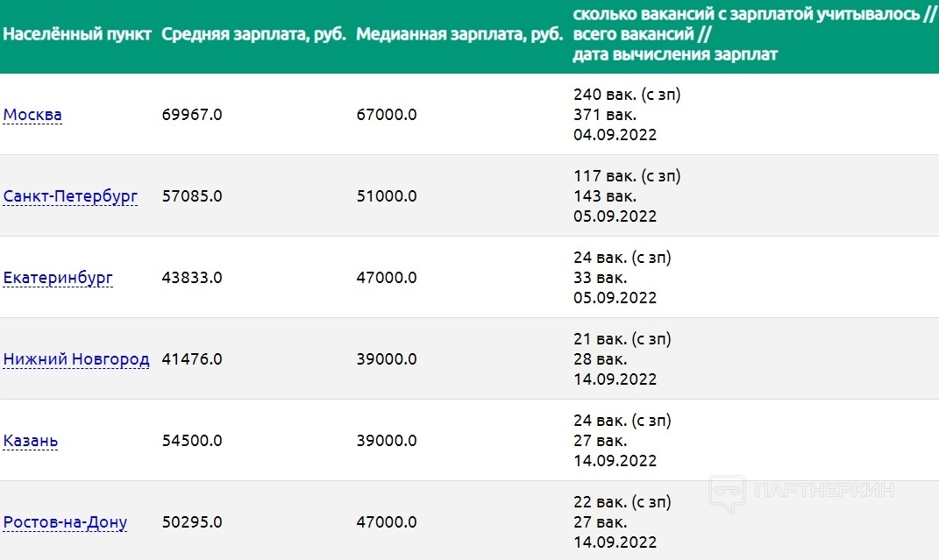
Task: Click the Нижний Новгород link
Action: coord(76,359)
